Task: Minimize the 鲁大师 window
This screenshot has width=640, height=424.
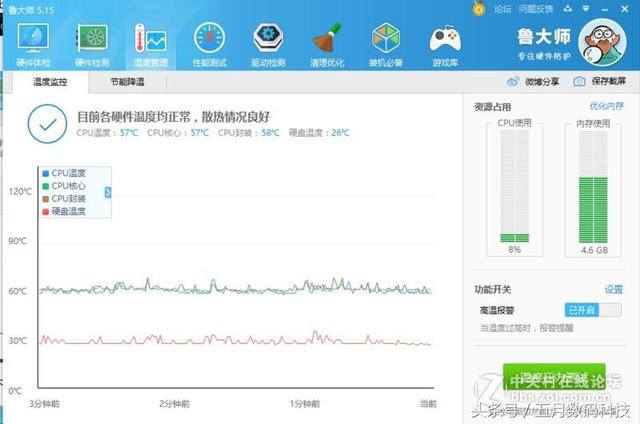Action: pyautogui.click(x=605, y=9)
